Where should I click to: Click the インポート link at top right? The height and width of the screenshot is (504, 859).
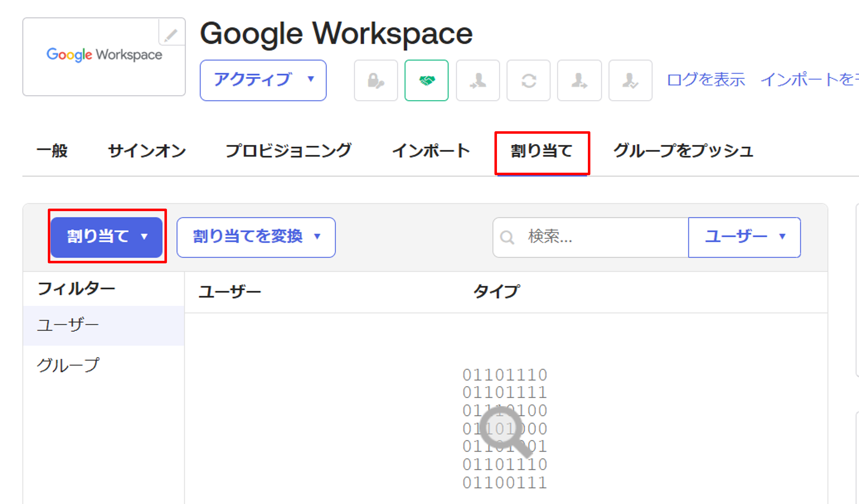pos(810,80)
